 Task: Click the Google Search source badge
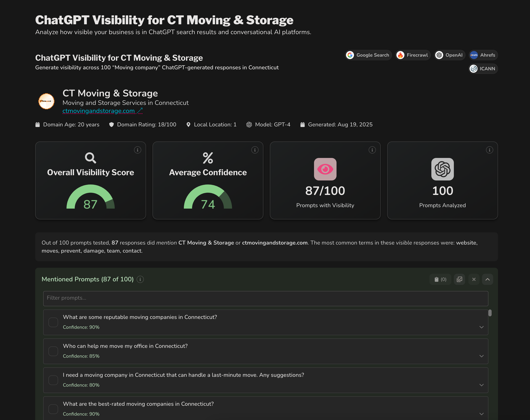coord(368,55)
